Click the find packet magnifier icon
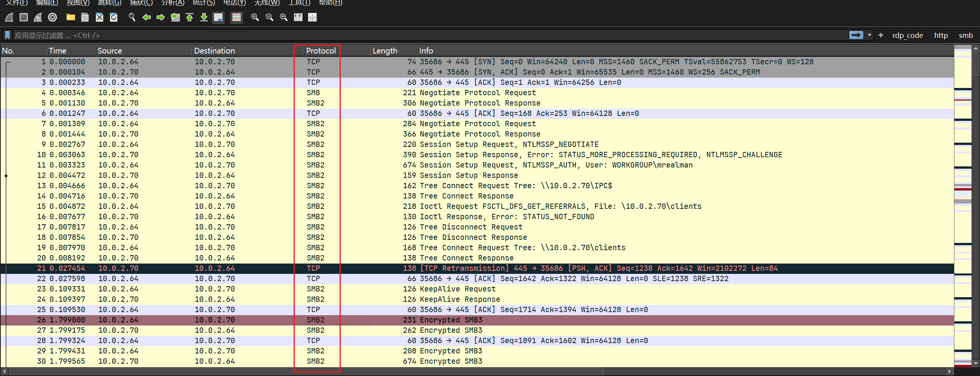 pos(132,17)
